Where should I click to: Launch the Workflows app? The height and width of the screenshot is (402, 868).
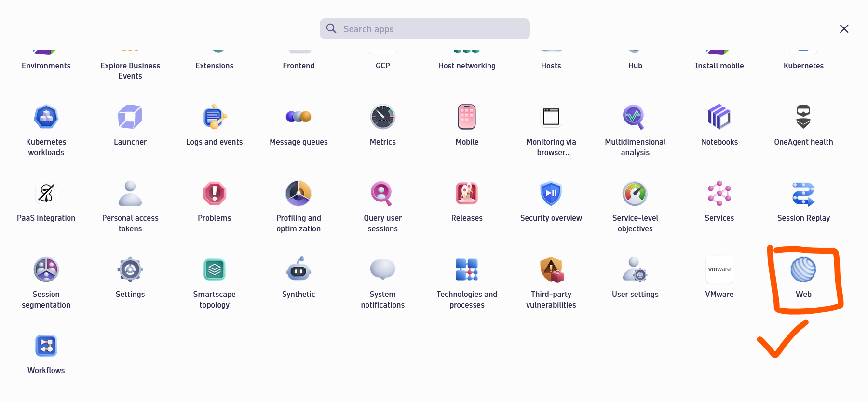[x=46, y=346]
